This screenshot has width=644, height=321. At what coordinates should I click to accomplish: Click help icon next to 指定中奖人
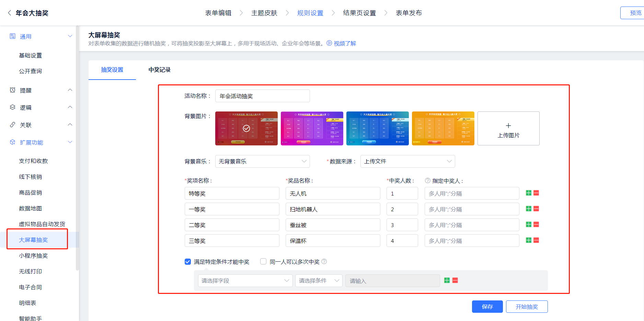point(428,180)
